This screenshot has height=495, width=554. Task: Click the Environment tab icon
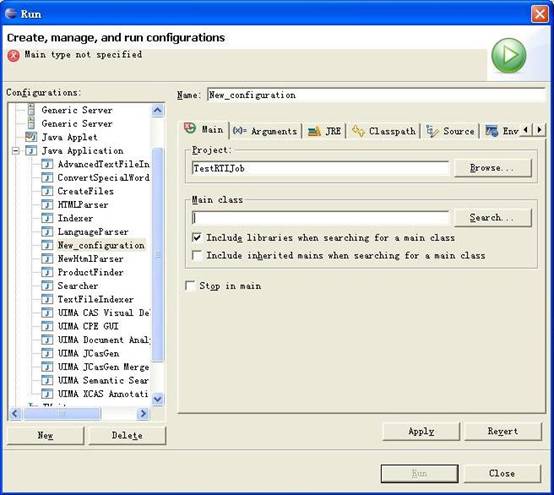coord(491,131)
